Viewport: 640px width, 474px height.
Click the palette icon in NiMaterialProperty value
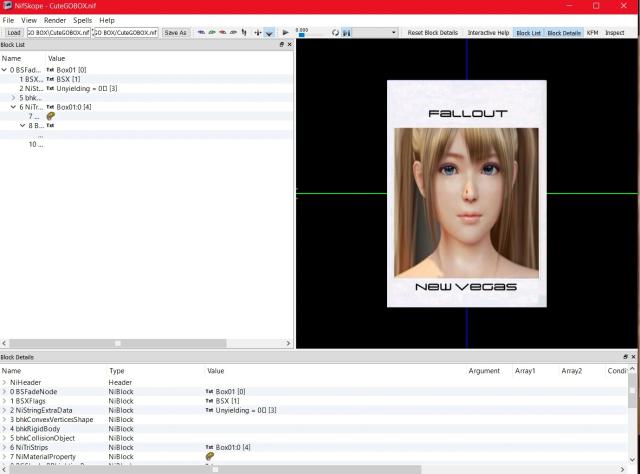click(x=210, y=456)
